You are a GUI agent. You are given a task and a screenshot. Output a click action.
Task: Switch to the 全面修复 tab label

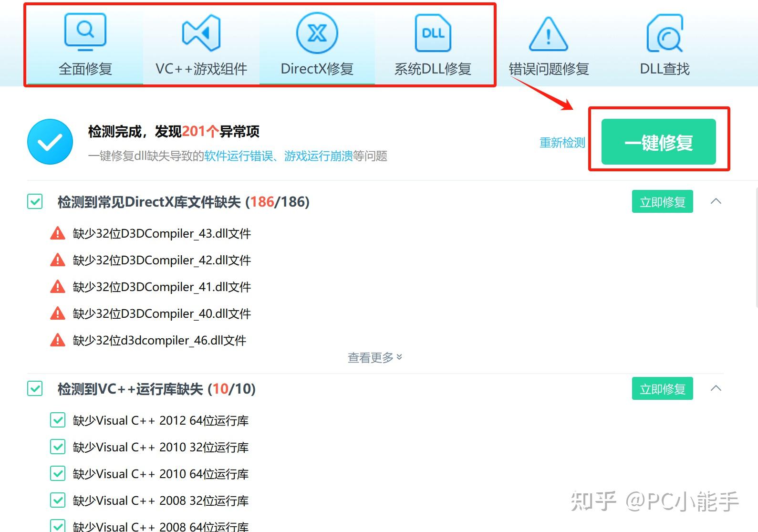pyautogui.click(x=85, y=69)
